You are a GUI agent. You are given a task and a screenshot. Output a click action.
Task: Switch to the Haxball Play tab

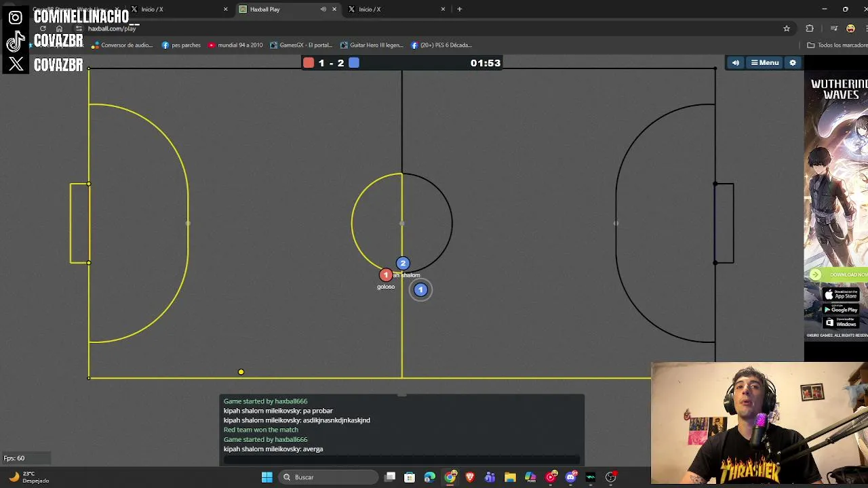coord(281,9)
